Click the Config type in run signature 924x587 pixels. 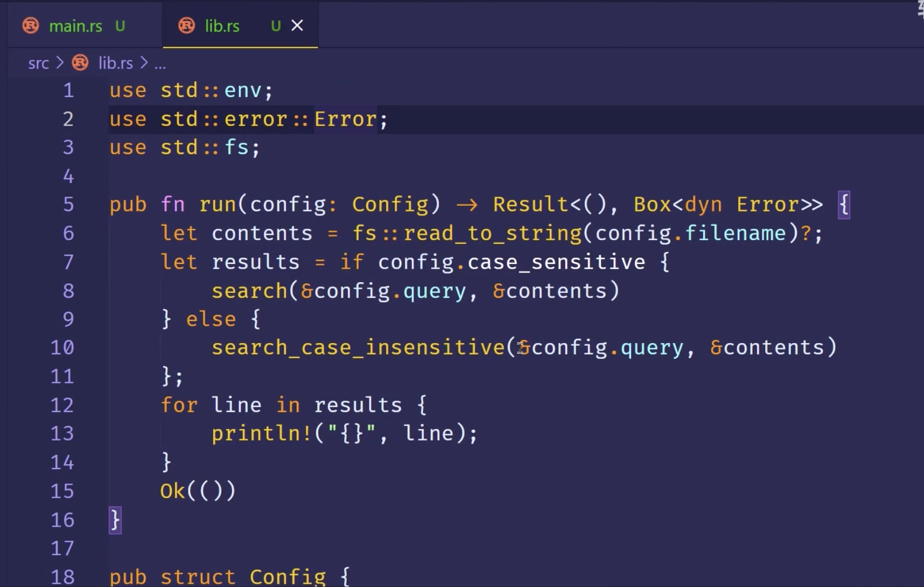[390, 205]
